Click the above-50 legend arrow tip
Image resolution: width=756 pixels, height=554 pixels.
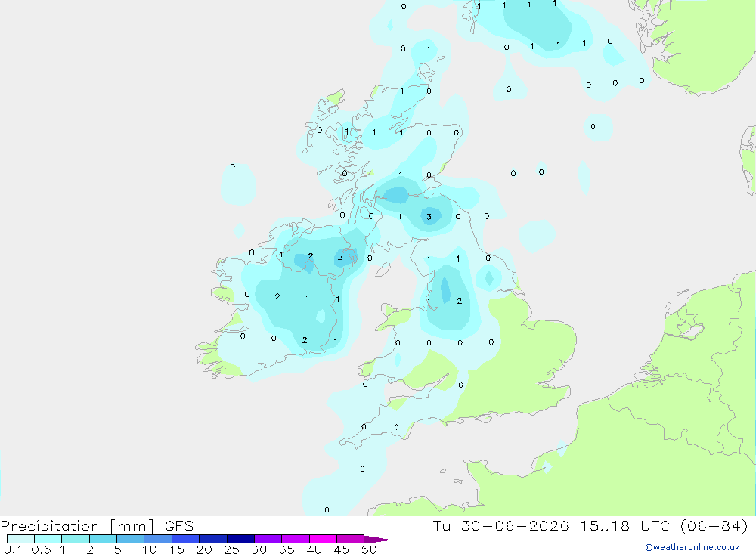tap(378, 539)
